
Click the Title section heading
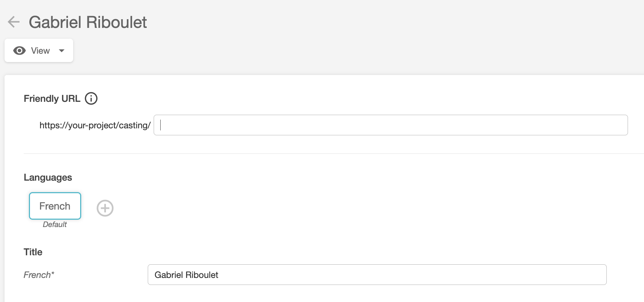[x=33, y=252]
